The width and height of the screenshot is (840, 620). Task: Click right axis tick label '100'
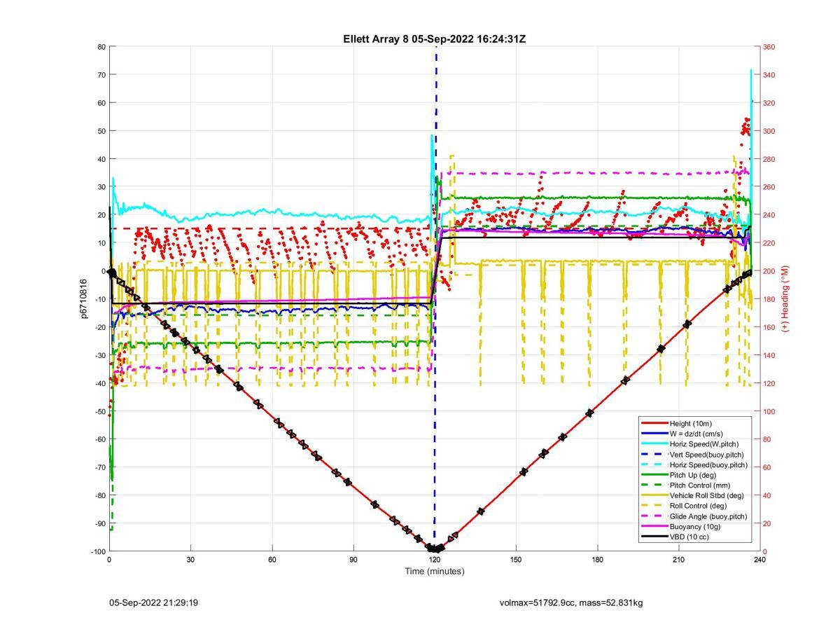point(769,411)
